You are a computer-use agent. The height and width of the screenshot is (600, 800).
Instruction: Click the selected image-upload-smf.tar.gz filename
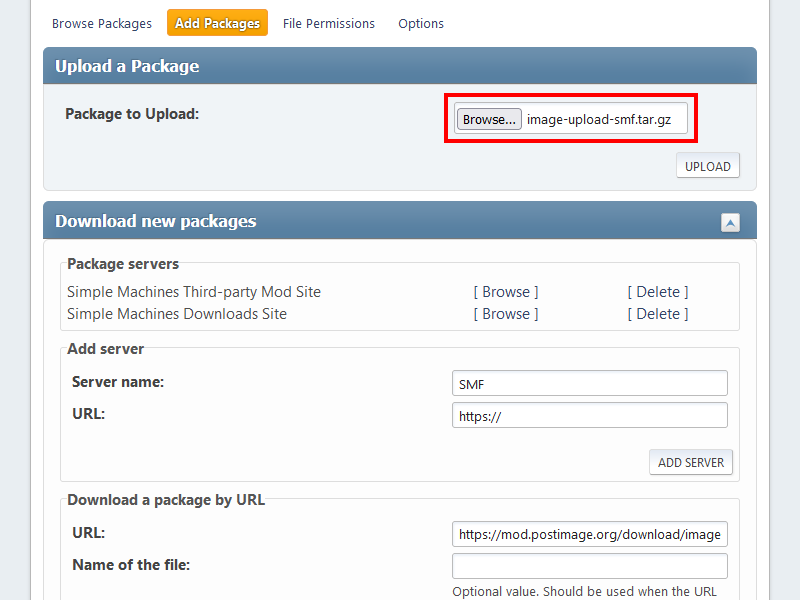(x=599, y=120)
